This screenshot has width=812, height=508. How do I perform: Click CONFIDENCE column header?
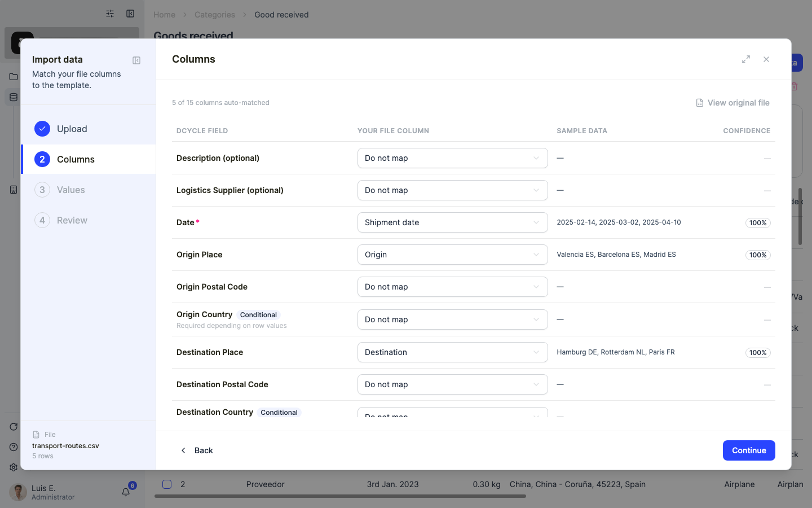pyautogui.click(x=747, y=131)
